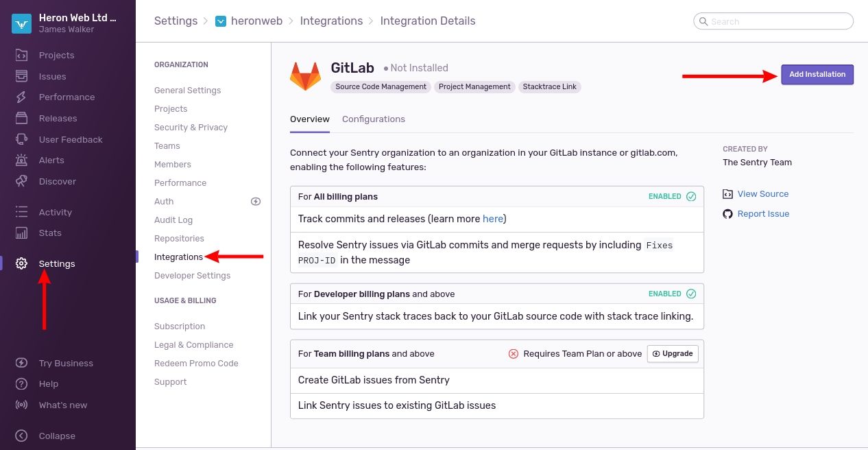The image size is (868, 450).
Task: Select the Overview tab
Action: [x=310, y=119]
